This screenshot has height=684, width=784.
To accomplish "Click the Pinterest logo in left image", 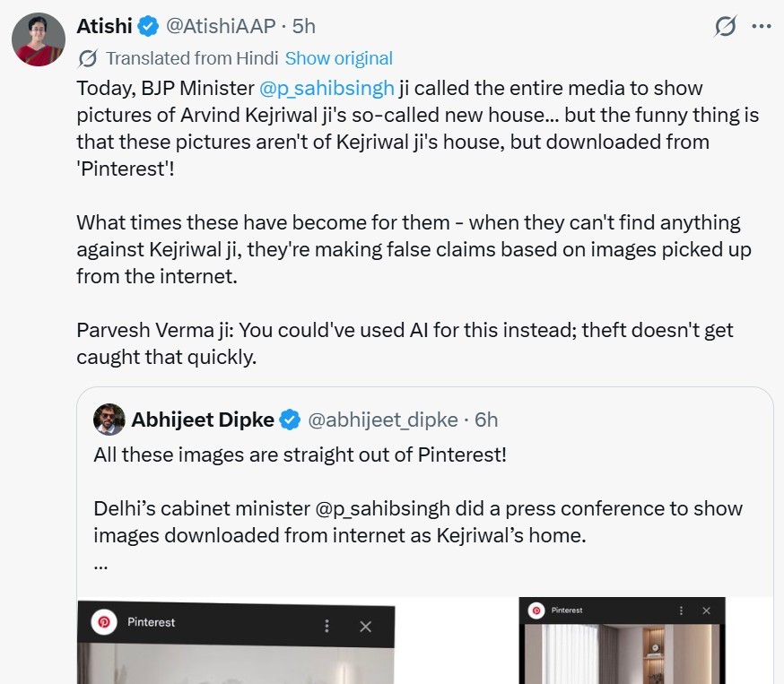I will point(105,622).
